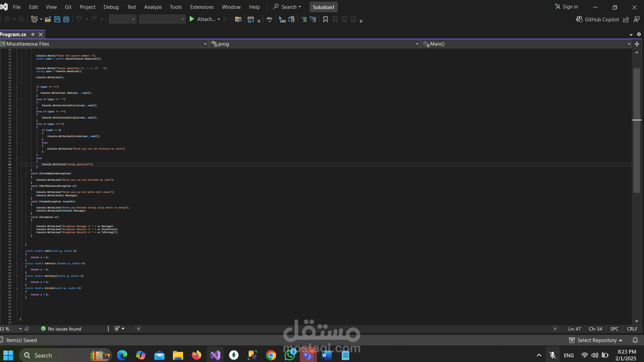
Task: Click the Undo arrow icon
Action: [x=79, y=19]
